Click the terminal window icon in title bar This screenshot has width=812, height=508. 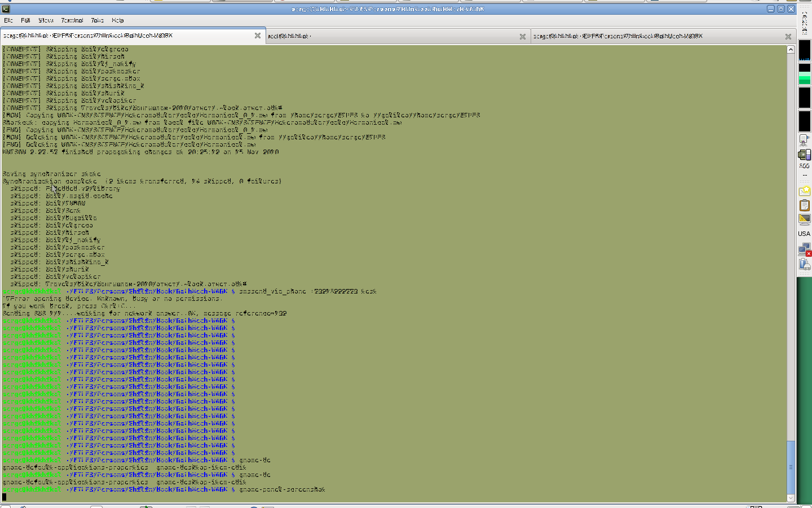(x=6, y=9)
